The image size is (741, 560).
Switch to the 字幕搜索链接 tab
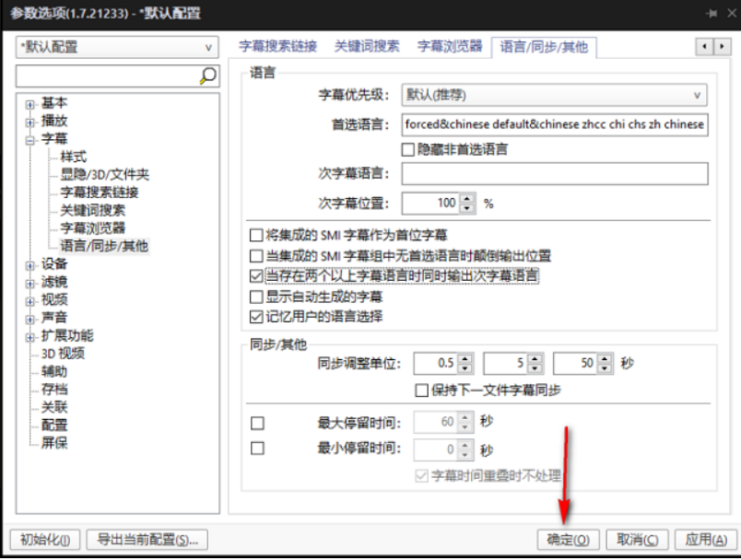point(278,46)
